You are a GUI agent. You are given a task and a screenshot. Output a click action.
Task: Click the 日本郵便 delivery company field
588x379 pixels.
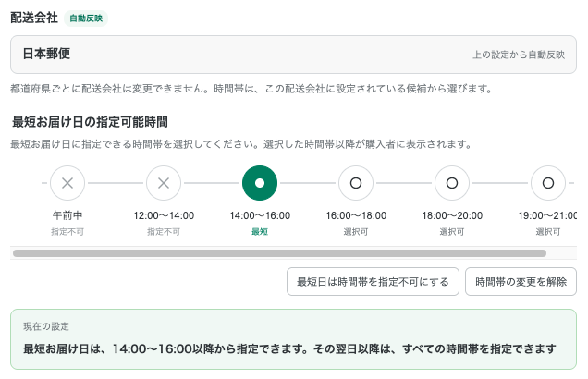(x=293, y=55)
